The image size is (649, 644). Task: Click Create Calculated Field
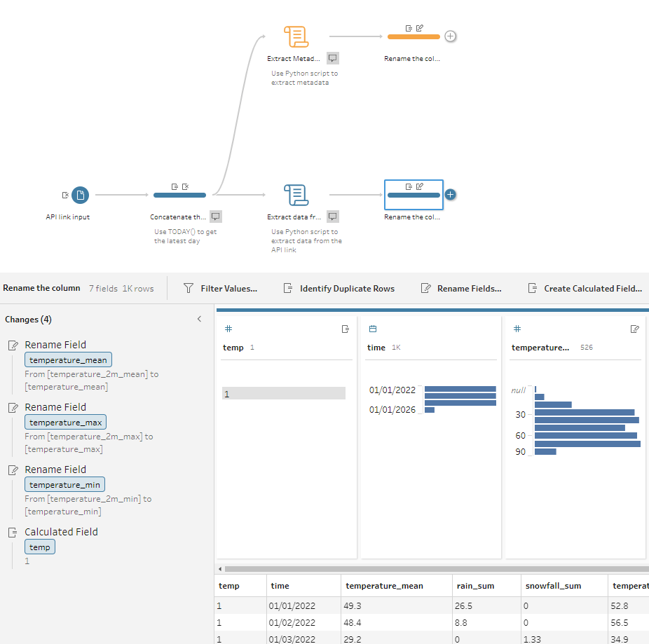[584, 288]
